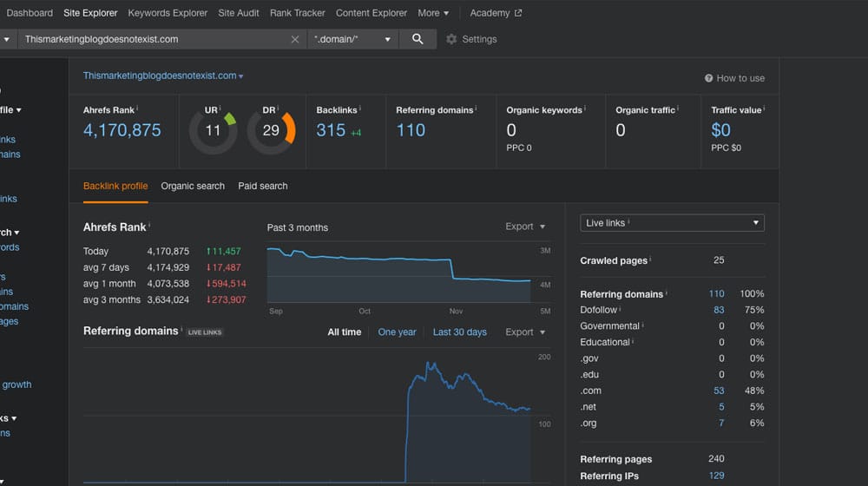The image size is (868, 486).
Task: Open the Live links dropdown
Action: pyautogui.click(x=672, y=223)
